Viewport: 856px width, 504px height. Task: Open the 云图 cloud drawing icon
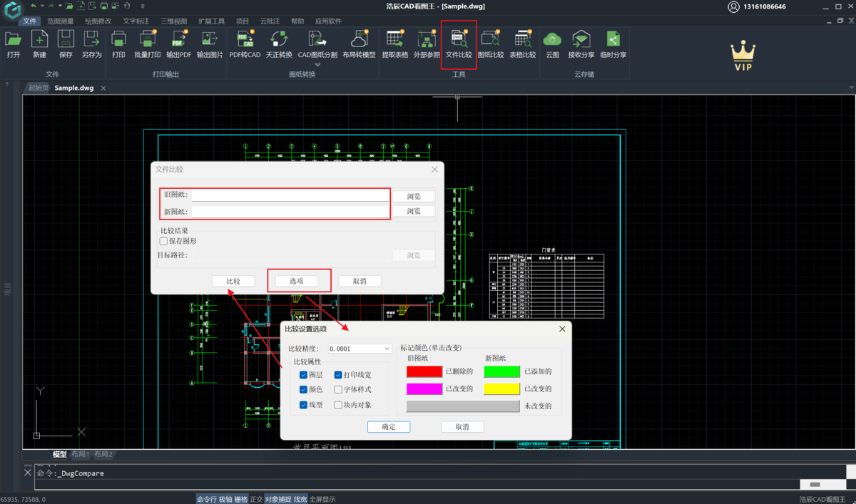(x=552, y=40)
